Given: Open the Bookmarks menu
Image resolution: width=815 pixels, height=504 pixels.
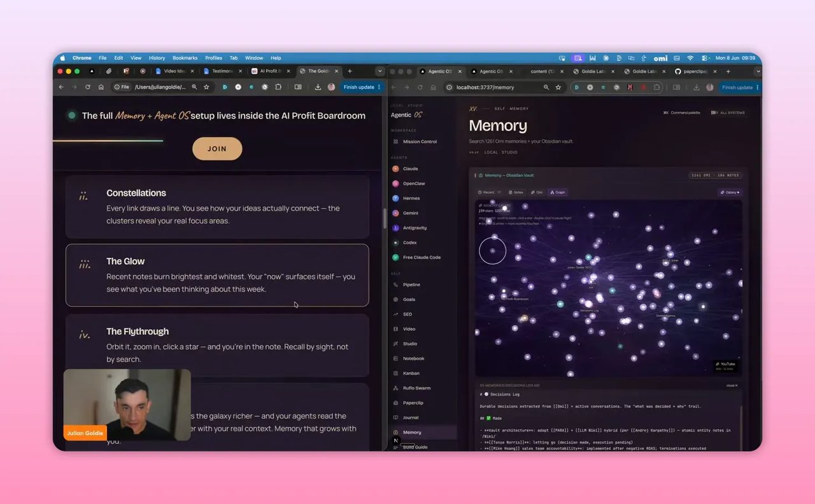Looking at the screenshot, I should pos(185,58).
